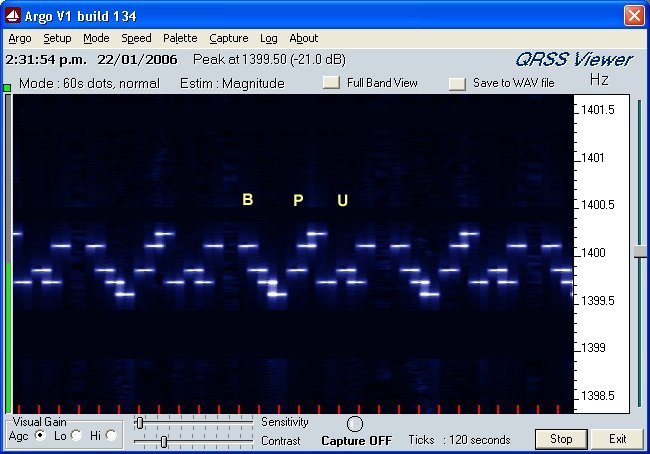
Task: Click the 'Peak at 1399.50 (-21.0 dB)' readout
Action: point(269,60)
